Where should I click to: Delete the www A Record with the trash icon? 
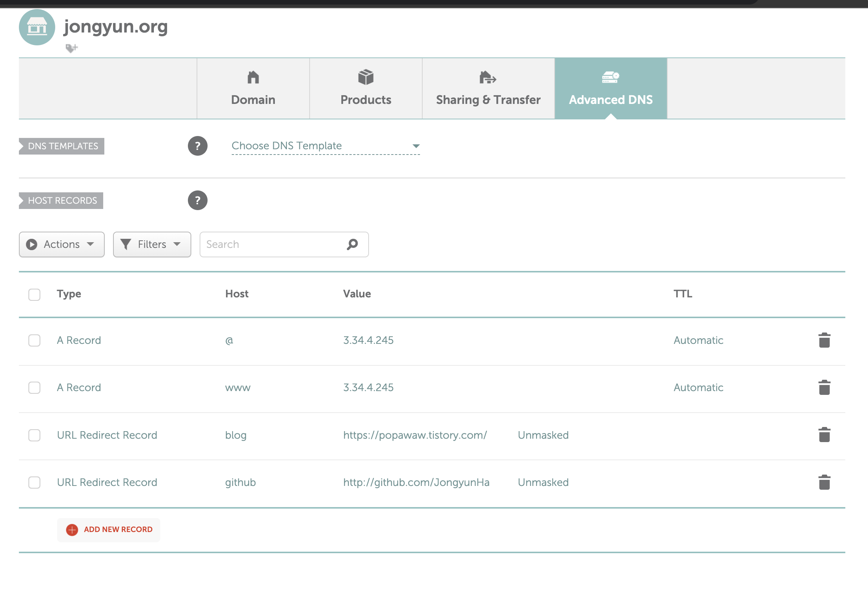(824, 387)
